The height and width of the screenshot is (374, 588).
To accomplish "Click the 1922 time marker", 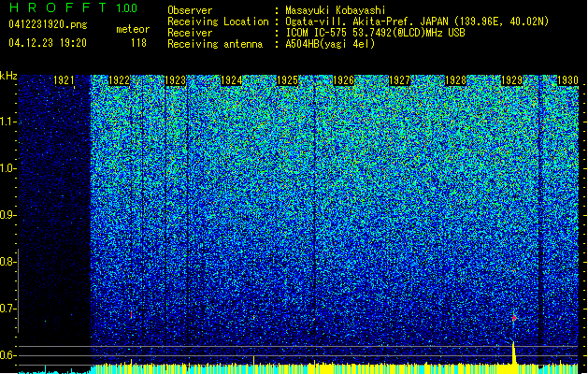I will click(120, 80).
